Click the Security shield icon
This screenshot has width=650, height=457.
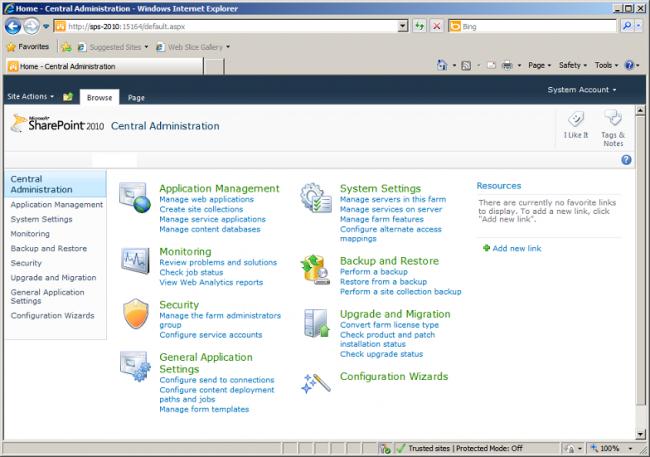click(x=135, y=314)
